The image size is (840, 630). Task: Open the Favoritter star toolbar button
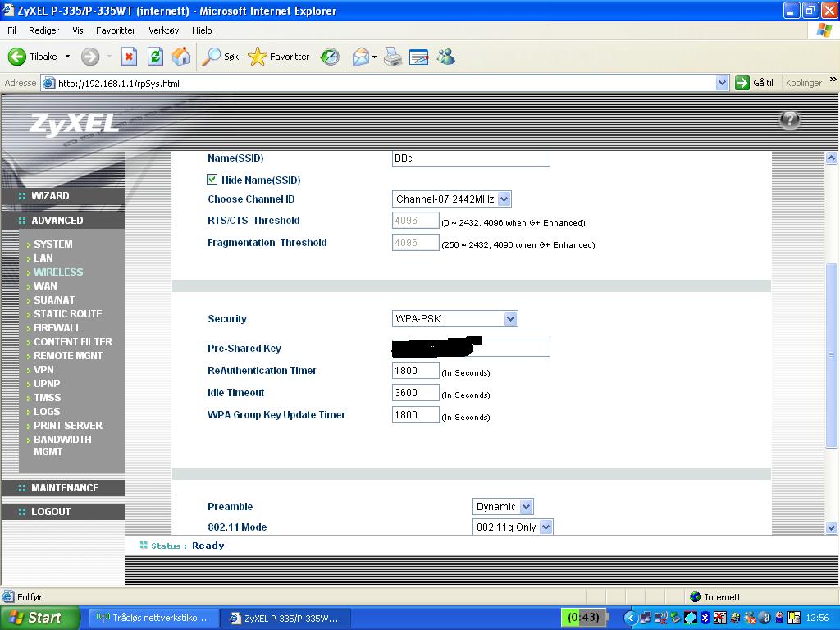pos(279,57)
